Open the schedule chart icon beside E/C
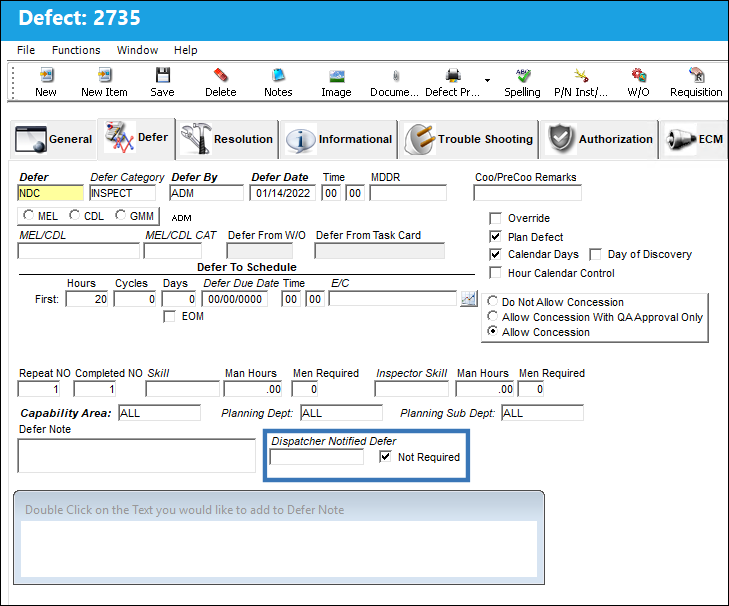This screenshot has height=606, width=729. pyautogui.click(x=469, y=299)
